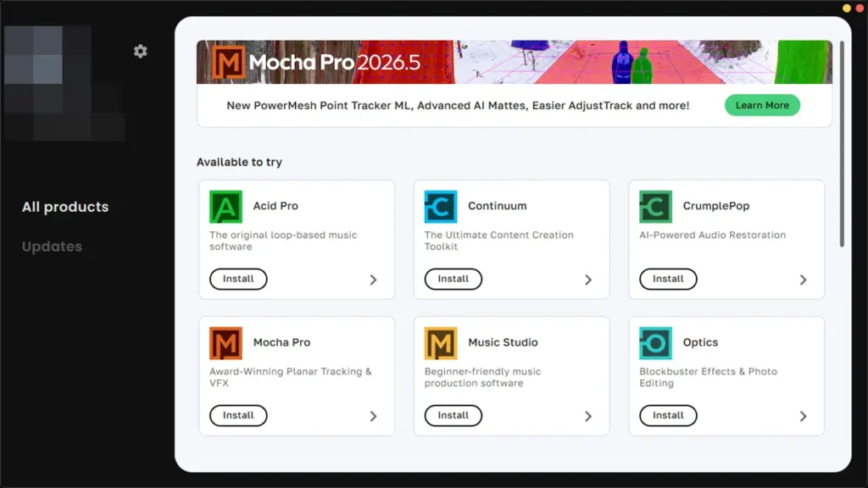The image size is (868, 488).
Task: Install Continuum
Action: point(453,279)
